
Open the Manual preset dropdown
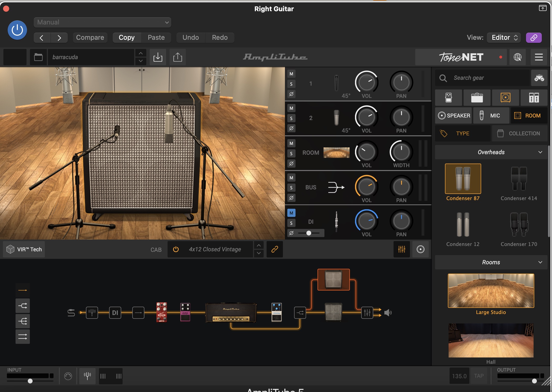click(x=102, y=22)
